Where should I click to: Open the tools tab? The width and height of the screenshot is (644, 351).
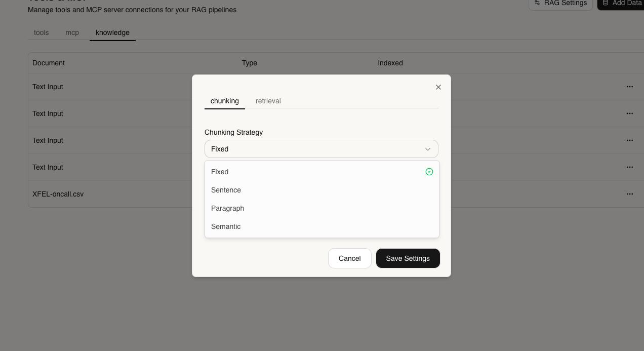click(x=41, y=32)
